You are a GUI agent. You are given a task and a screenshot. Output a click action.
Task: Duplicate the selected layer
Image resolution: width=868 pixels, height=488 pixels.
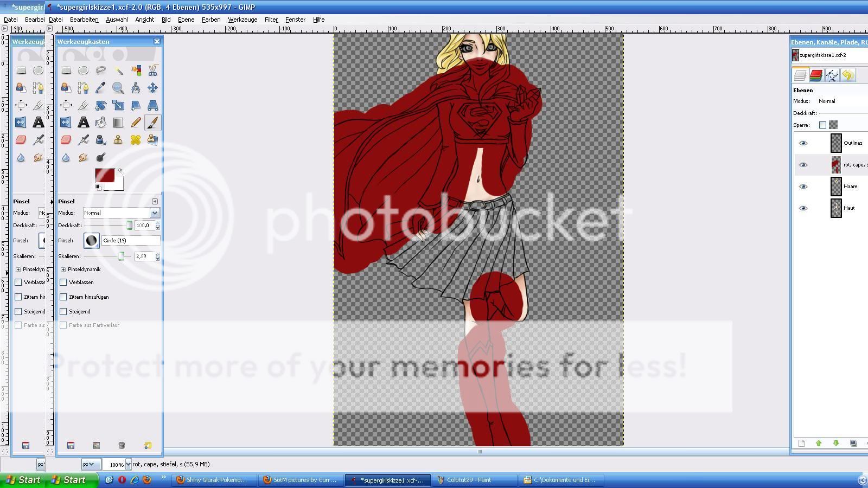click(853, 443)
